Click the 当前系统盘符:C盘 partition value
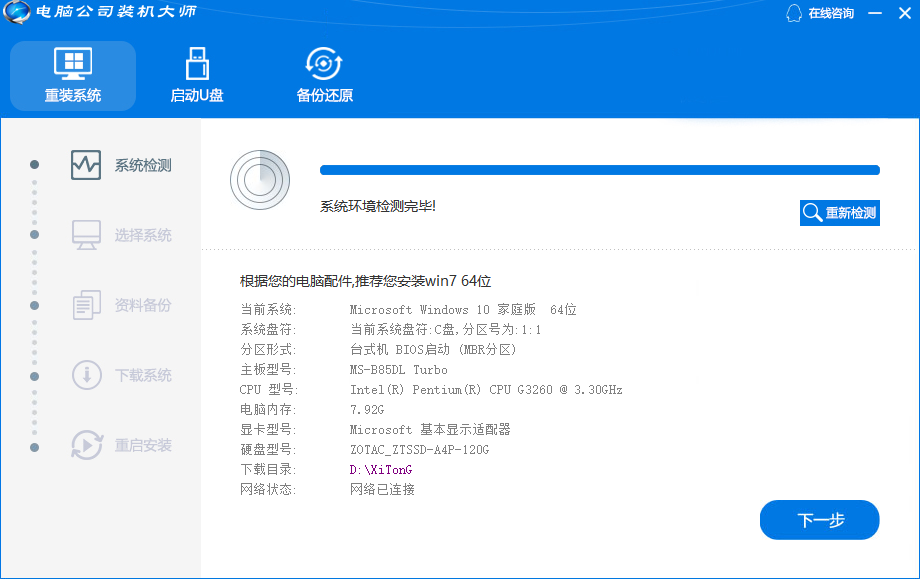The height and width of the screenshot is (579, 920). [445, 330]
